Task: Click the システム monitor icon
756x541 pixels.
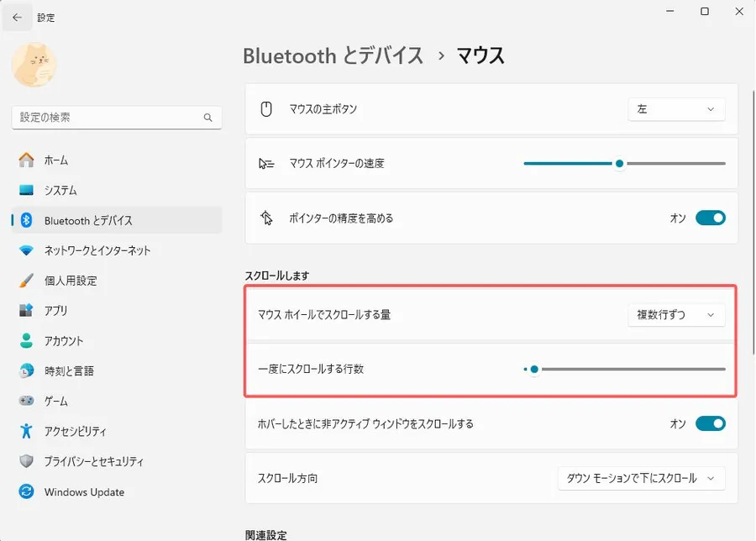Action: 27,190
